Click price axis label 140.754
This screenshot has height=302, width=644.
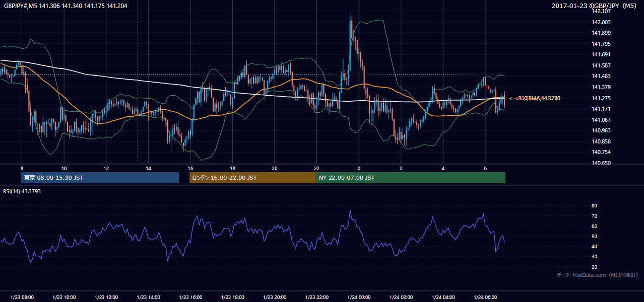pos(602,152)
